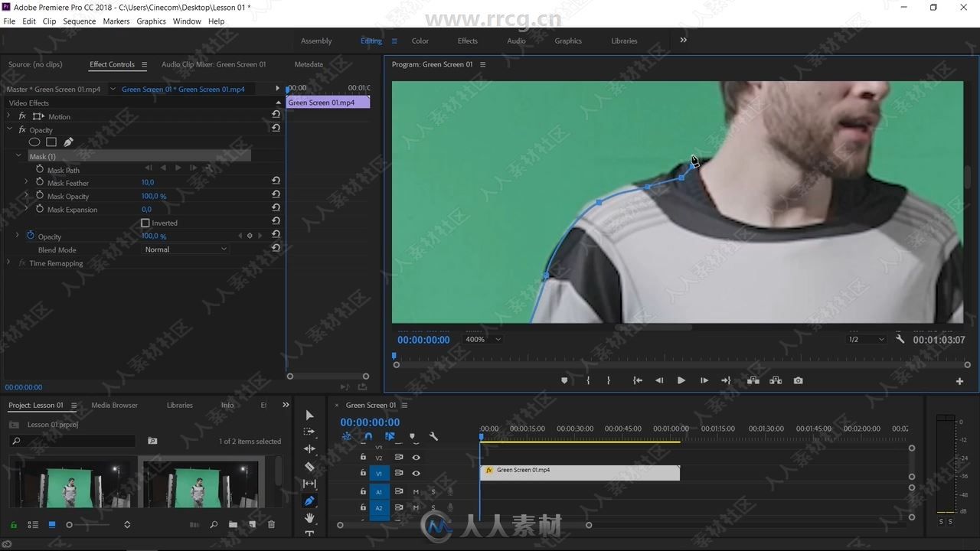
Task: Go to In point
Action: (x=637, y=380)
